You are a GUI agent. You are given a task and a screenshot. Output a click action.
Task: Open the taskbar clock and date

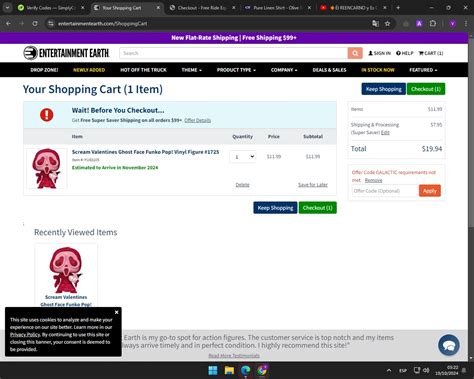tap(447, 370)
